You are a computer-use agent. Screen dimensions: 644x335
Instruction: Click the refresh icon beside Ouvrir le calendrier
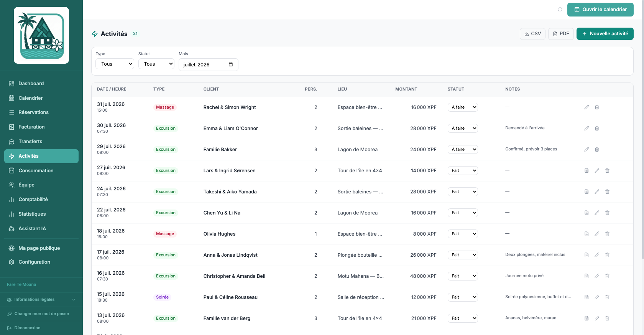(560, 10)
